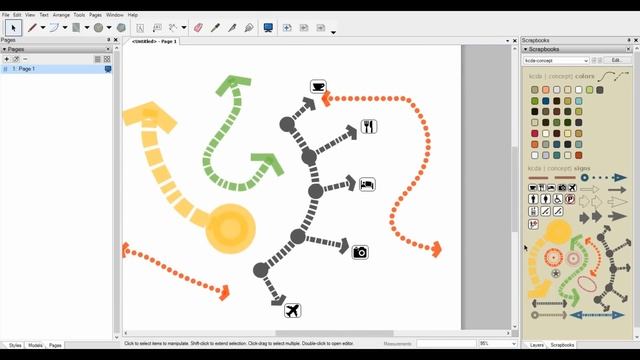Open Line tool dropdown arrow
The image size is (640, 360).
point(42,28)
